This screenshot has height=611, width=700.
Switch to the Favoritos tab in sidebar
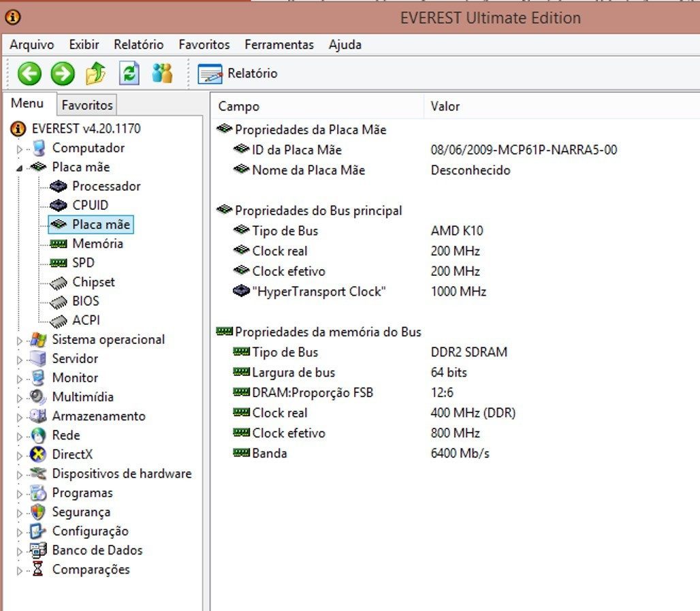[x=87, y=105]
